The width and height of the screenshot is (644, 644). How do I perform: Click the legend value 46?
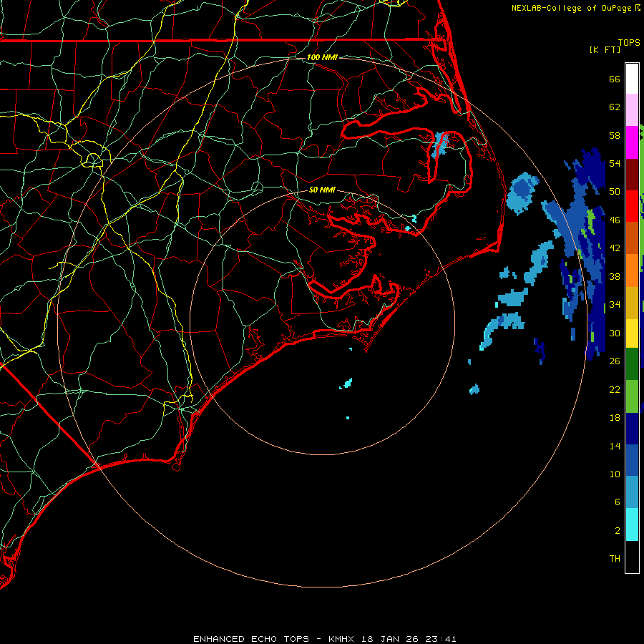tap(615, 220)
